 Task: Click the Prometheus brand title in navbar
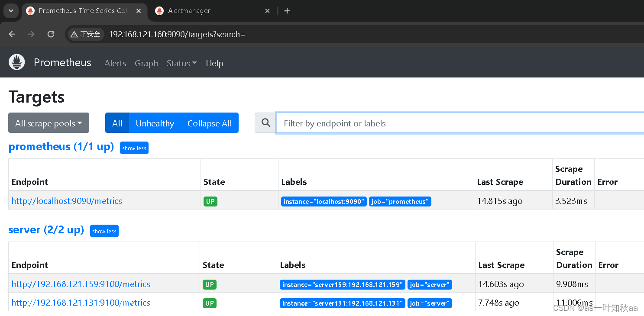pyautogui.click(x=62, y=63)
